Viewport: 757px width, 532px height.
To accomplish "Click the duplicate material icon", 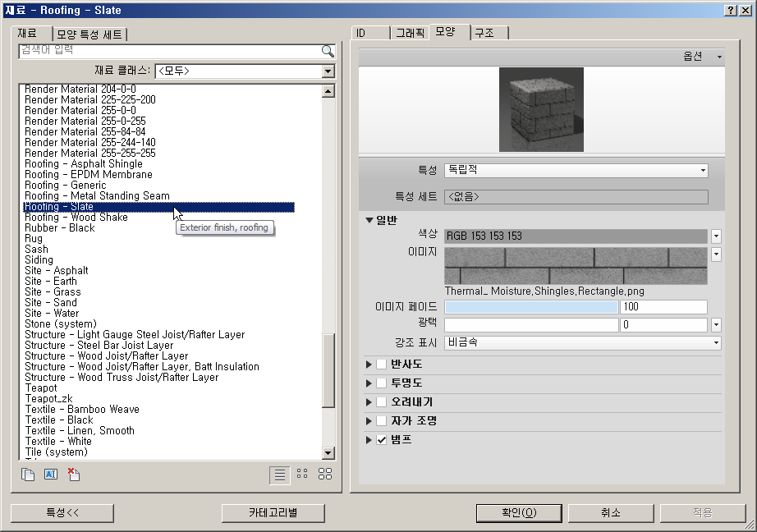I will [28, 475].
